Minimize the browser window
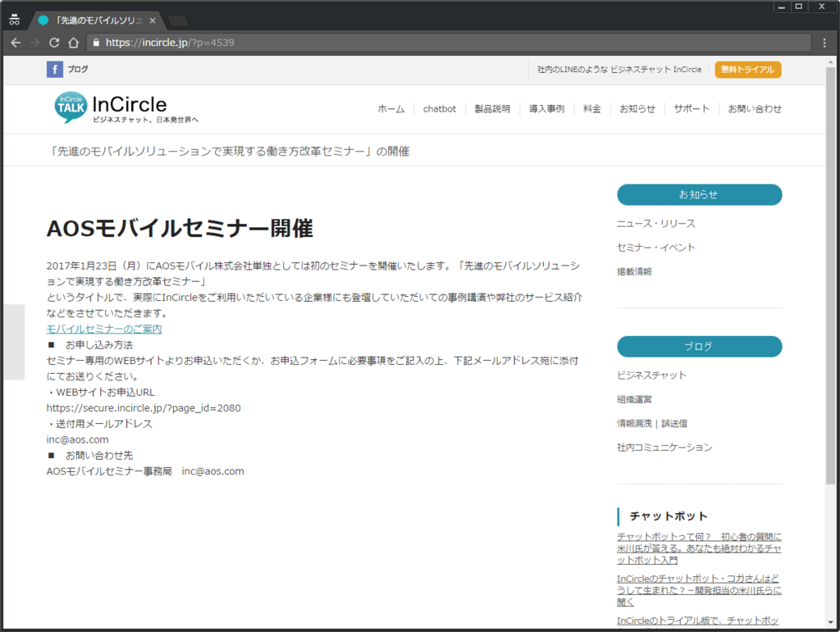 coord(782,7)
